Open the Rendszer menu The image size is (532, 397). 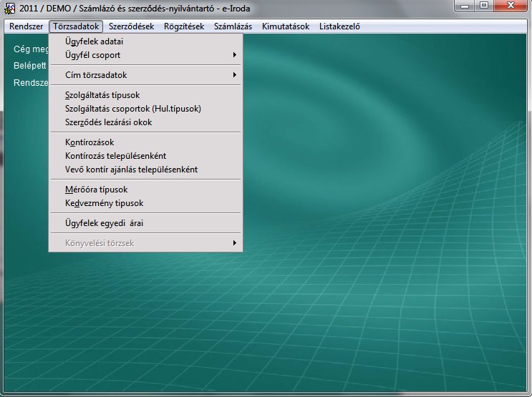click(26, 26)
